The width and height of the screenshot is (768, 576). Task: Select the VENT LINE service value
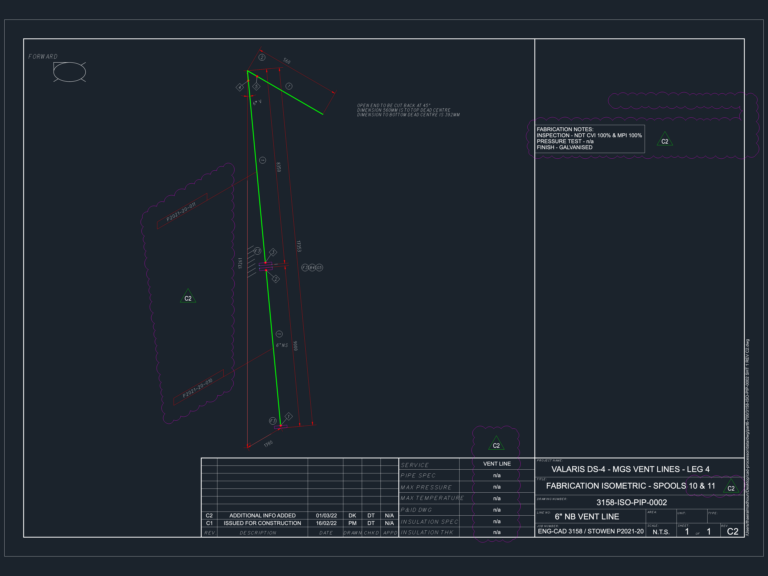click(x=497, y=463)
